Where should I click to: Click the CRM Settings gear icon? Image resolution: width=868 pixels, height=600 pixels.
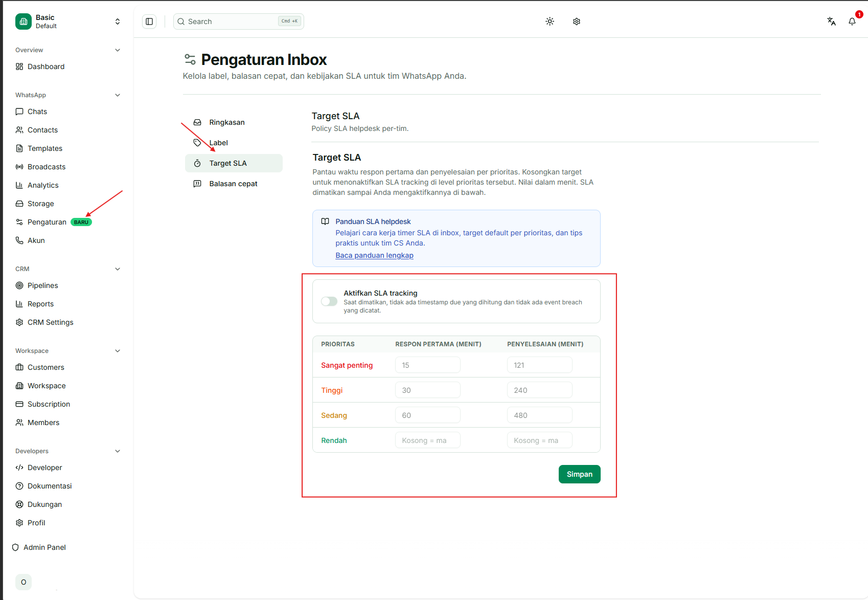[x=19, y=322]
